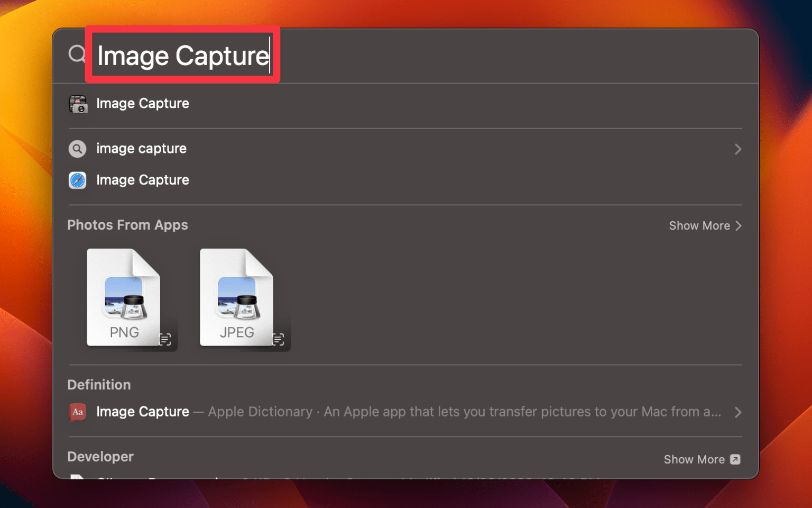Click the Safari compass icon
The height and width of the screenshot is (508, 812).
(x=77, y=180)
